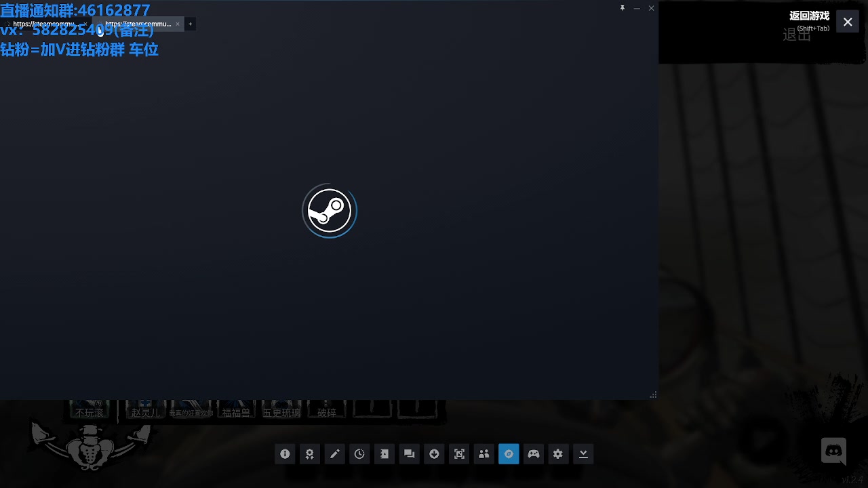
Task: Select the player card labeled 破碎
Action: [327, 409]
